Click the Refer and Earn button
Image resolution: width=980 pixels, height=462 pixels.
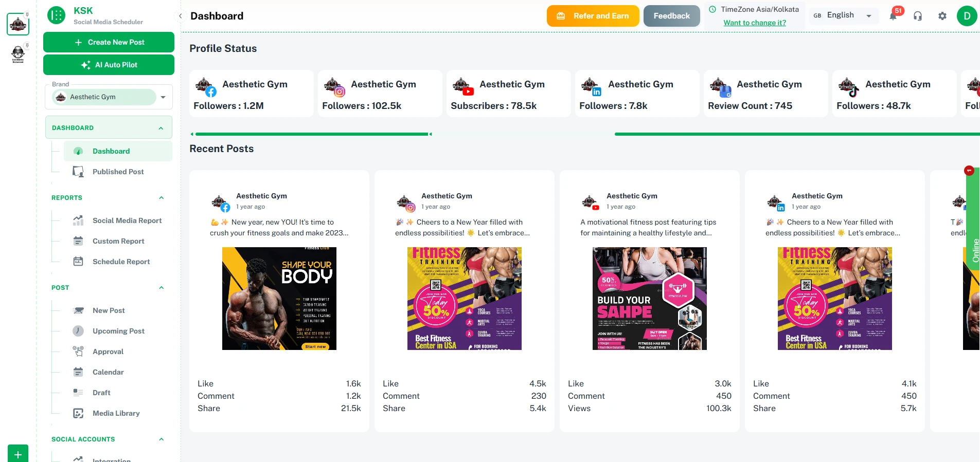593,16
